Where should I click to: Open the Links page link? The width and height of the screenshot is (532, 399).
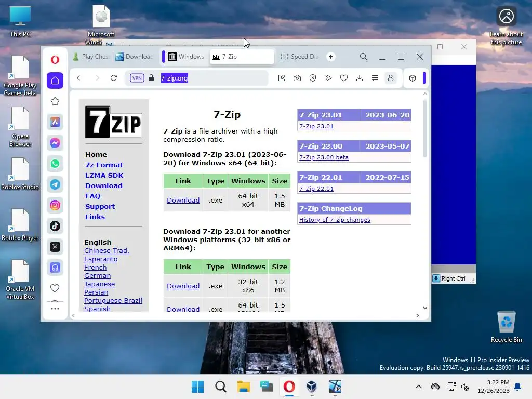pyautogui.click(x=95, y=217)
